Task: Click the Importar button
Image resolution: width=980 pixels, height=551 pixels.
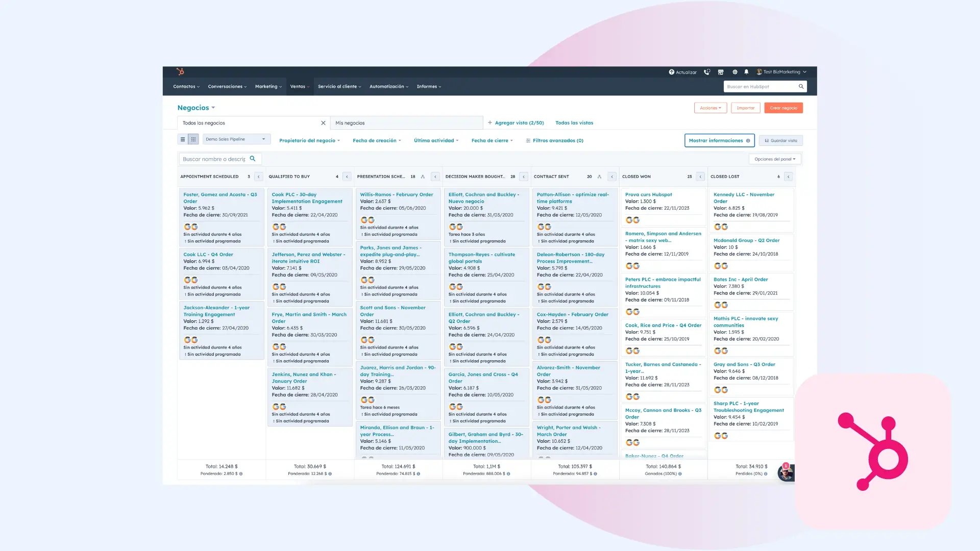Action: tap(745, 108)
